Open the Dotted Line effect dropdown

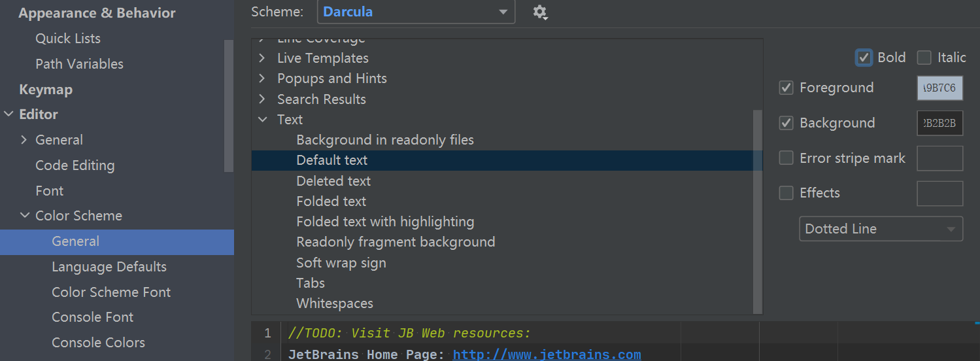880,229
